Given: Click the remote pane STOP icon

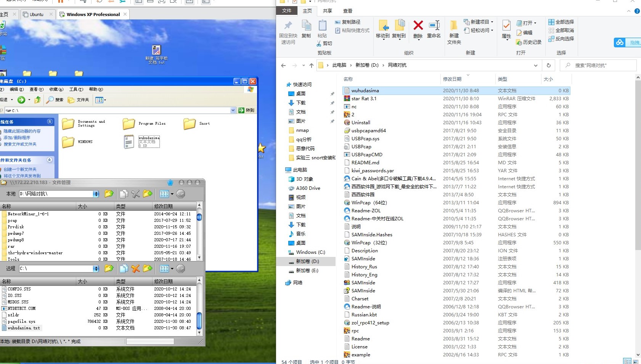Looking at the screenshot, I should pos(180,269).
